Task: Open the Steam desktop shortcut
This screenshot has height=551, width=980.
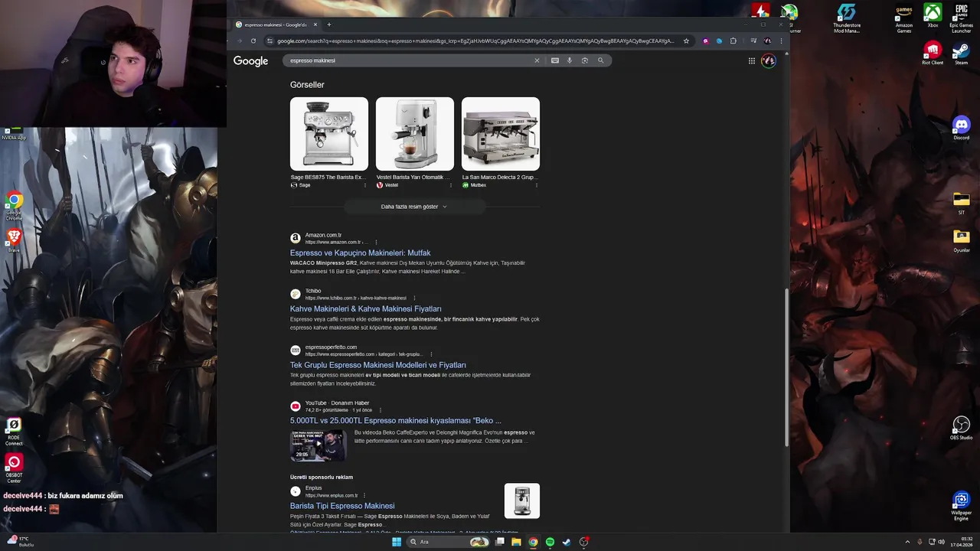Action: click(961, 53)
